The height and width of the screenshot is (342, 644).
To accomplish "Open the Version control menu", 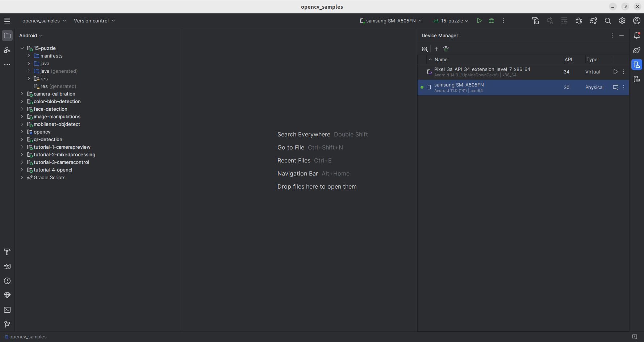I will 94,21.
